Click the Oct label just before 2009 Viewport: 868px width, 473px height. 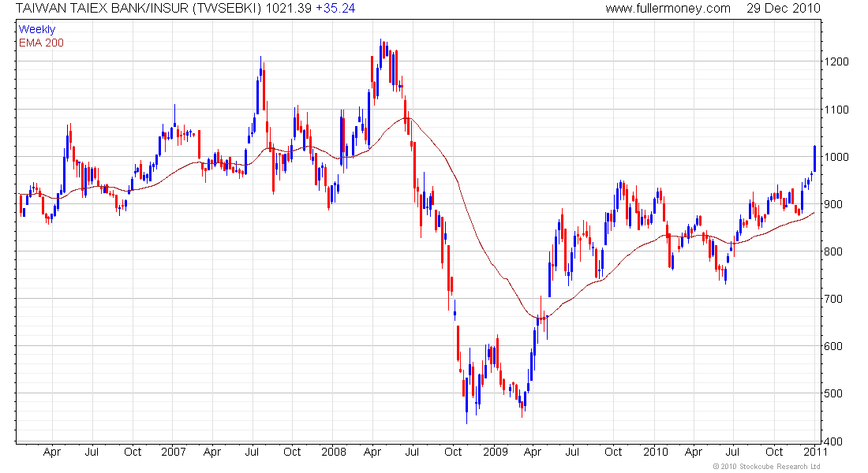click(x=453, y=452)
